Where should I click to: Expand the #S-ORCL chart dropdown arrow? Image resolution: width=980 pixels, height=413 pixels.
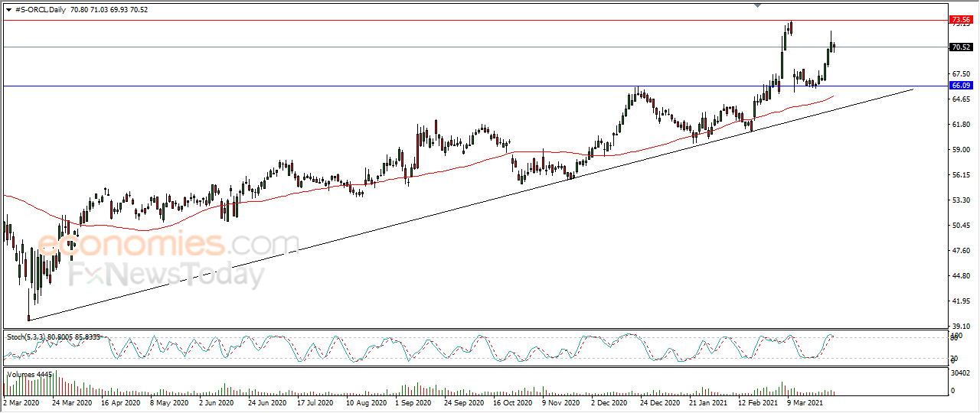[8, 9]
